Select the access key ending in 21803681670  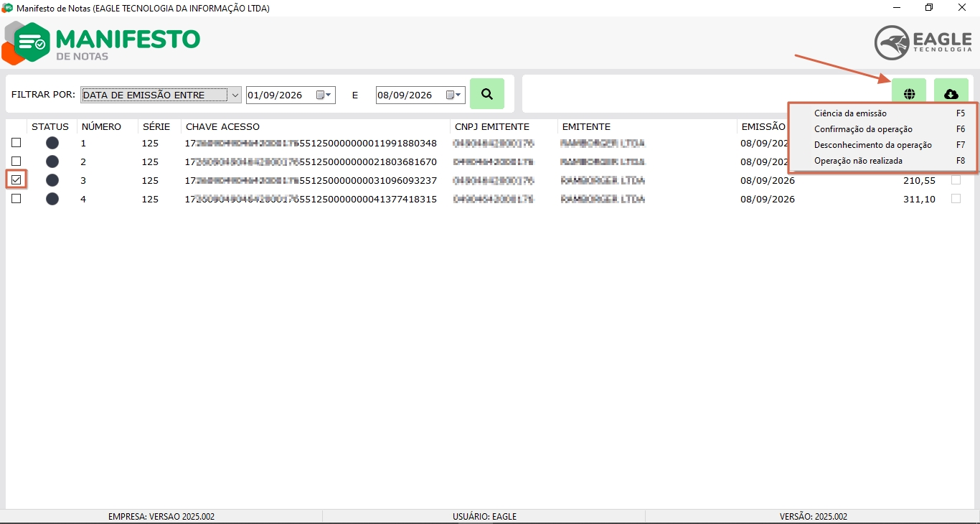tap(311, 162)
